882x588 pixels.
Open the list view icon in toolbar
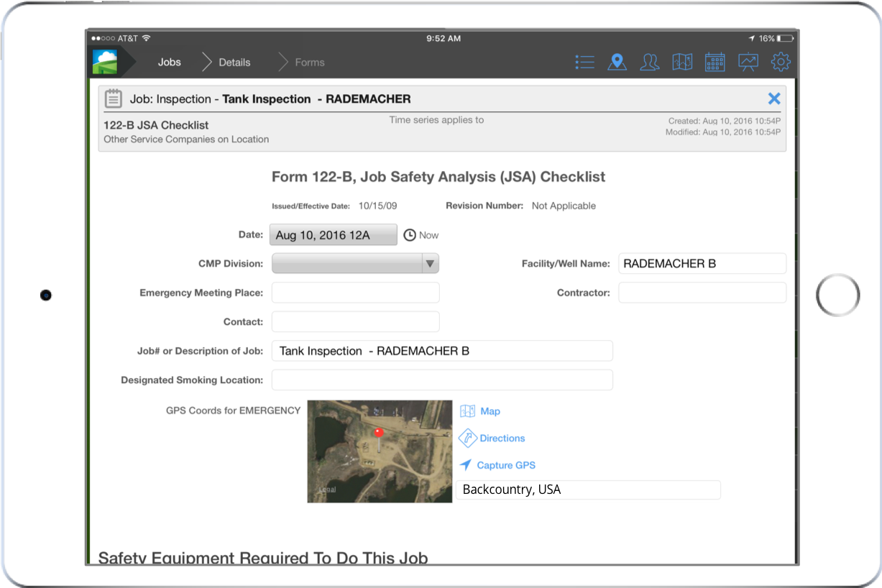[584, 63]
